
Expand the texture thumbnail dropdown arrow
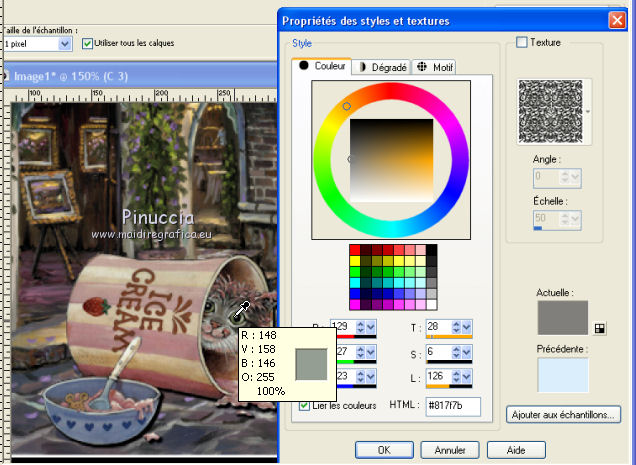(x=588, y=112)
